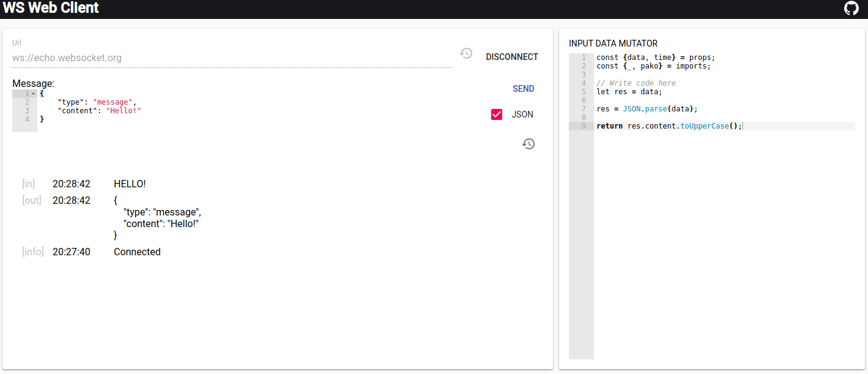Click the "content": "Hello!" line in message editor

click(98, 111)
